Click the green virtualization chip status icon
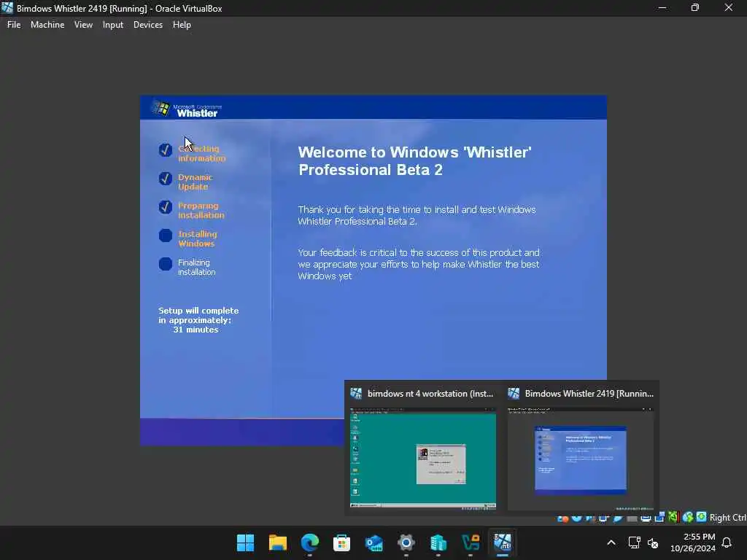The width and height of the screenshot is (747, 560). pyautogui.click(x=673, y=517)
